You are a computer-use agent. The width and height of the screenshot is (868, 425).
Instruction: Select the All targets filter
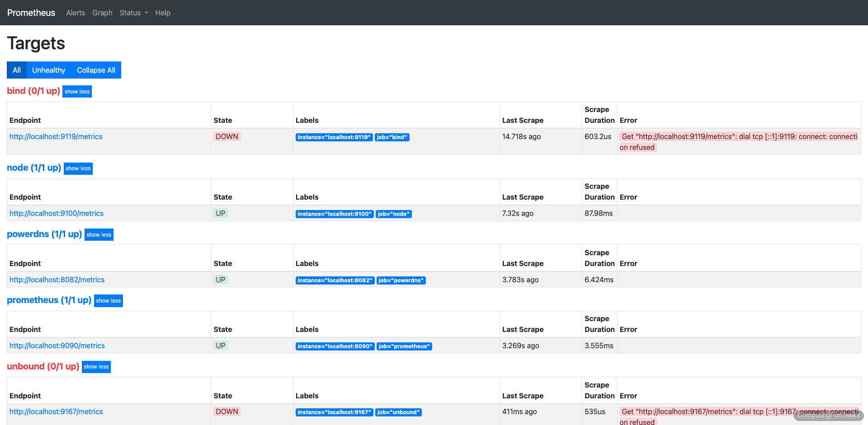click(x=16, y=70)
